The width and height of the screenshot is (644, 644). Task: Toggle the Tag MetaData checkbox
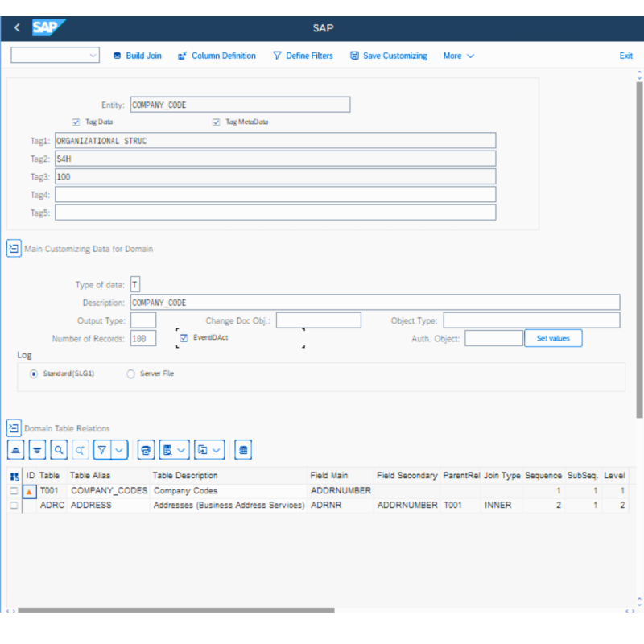(x=217, y=122)
